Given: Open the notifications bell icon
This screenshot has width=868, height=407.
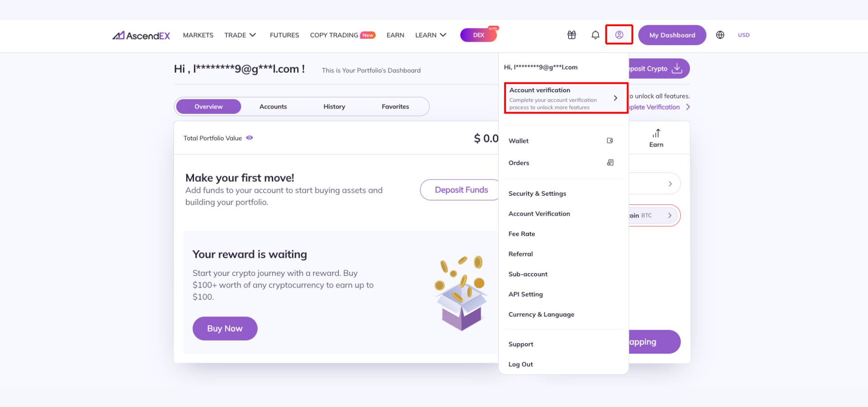Looking at the screenshot, I should (x=595, y=35).
